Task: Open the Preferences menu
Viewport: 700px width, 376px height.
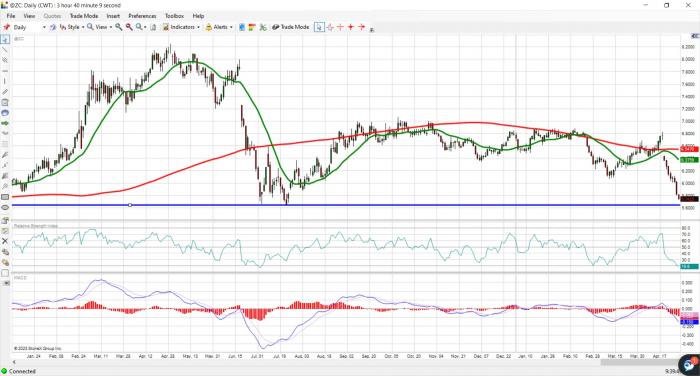Action: point(142,16)
